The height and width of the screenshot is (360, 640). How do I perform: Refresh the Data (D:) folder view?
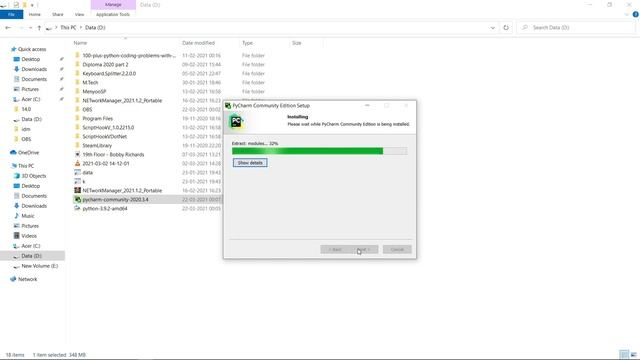pos(506,27)
